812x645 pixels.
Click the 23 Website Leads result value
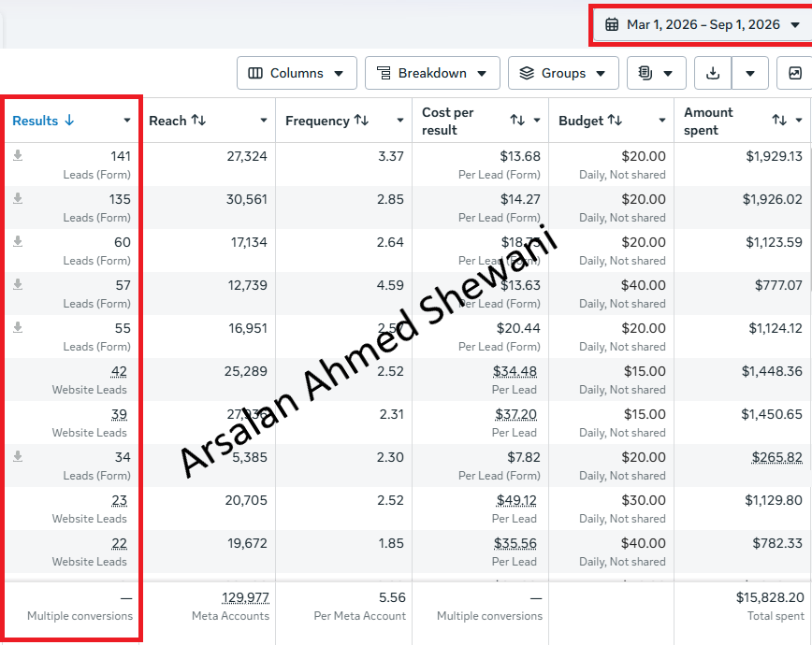[119, 500]
